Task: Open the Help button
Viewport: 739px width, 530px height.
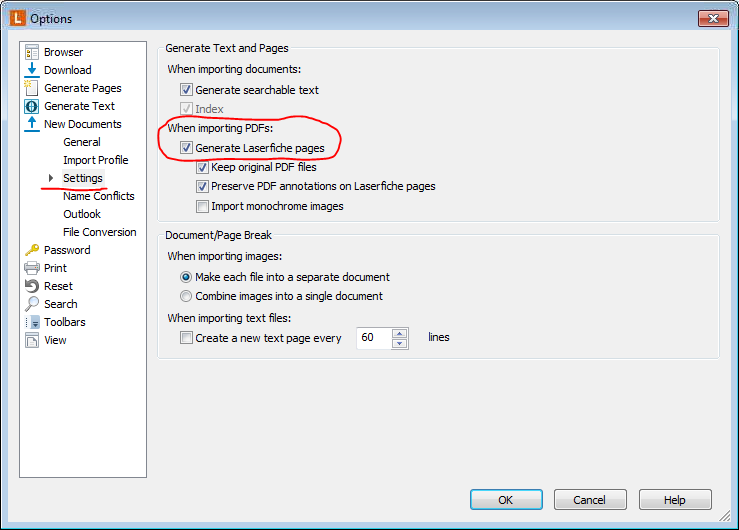Action: click(675, 499)
